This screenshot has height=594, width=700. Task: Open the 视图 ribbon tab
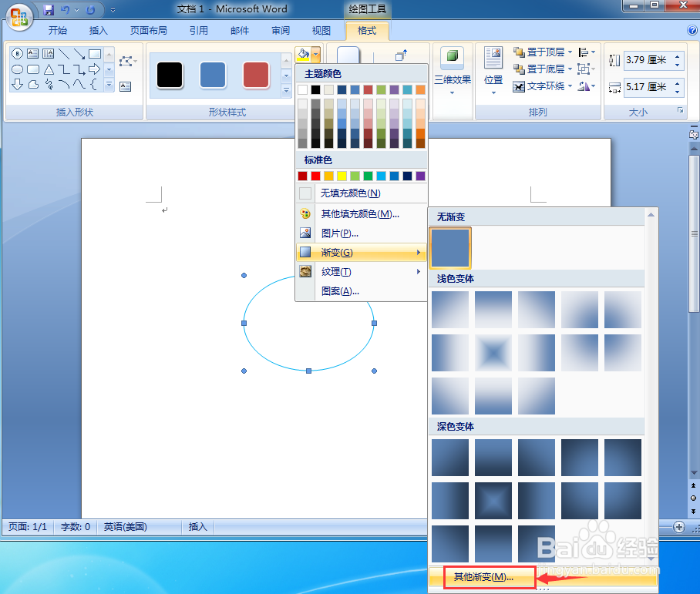(321, 30)
